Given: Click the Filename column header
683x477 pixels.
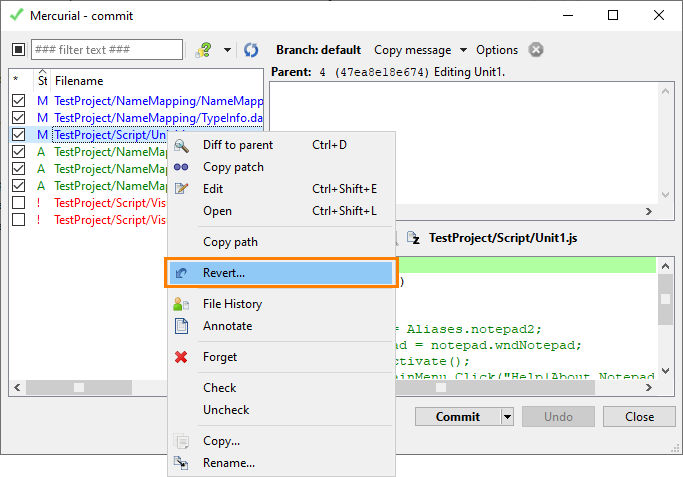Looking at the screenshot, I should click(157, 81).
